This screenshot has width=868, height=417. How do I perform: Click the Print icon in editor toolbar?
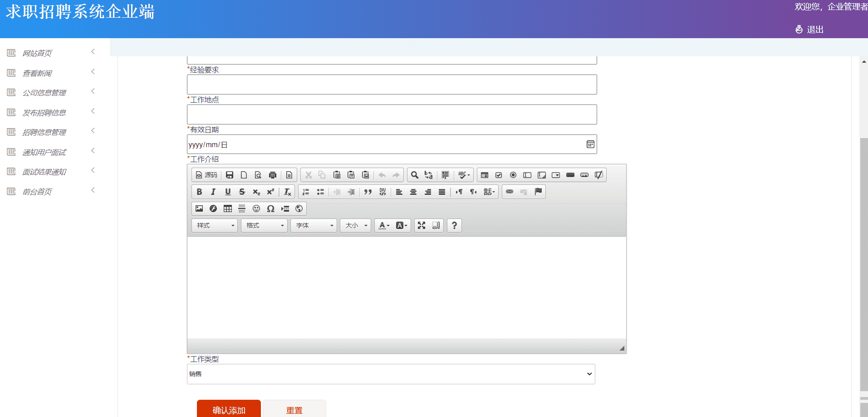pos(273,175)
